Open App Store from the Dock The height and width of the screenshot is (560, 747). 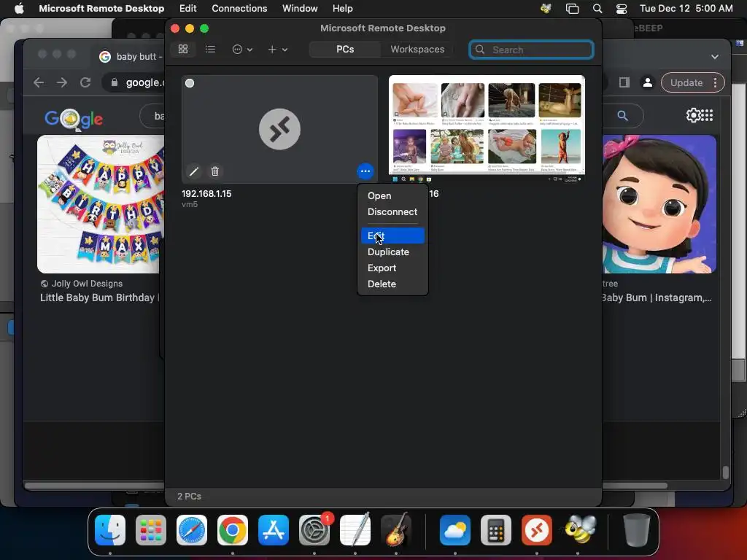point(274,530)
